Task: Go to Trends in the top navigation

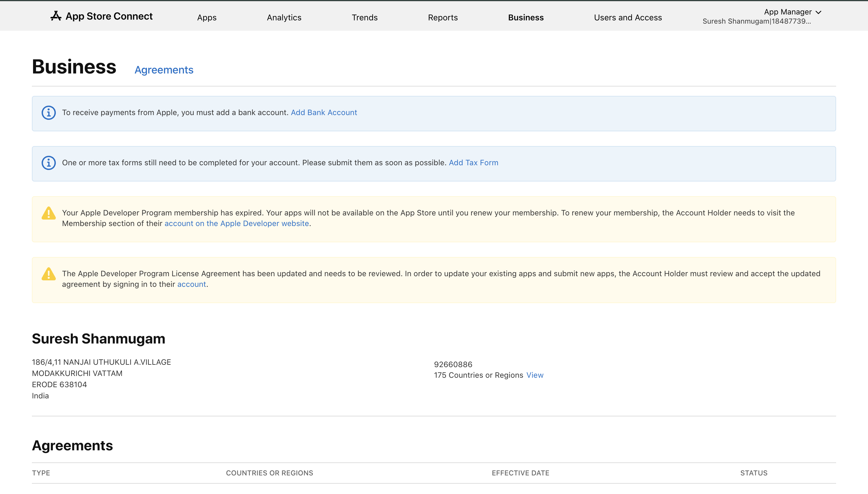Action: (364, 17)
